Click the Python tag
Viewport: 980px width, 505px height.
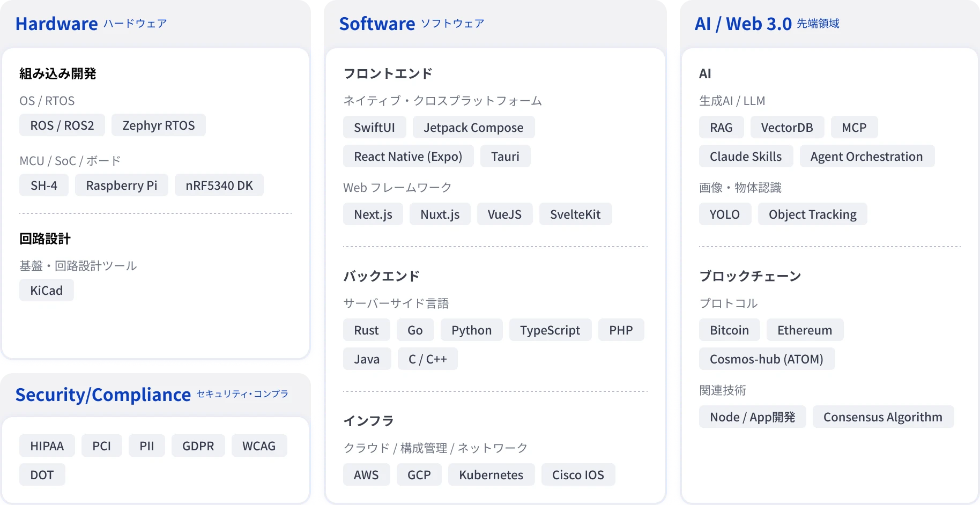point(472,330)
